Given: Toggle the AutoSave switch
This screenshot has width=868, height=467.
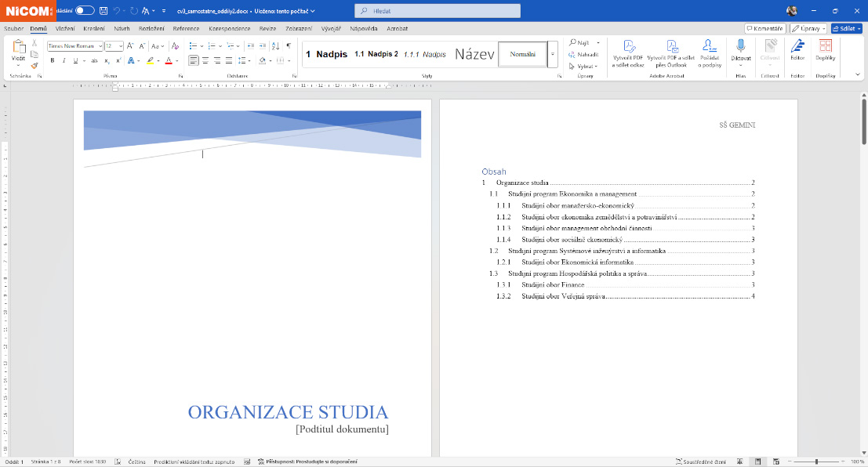Looking at the screenshot, I should (x=85, y=11).
